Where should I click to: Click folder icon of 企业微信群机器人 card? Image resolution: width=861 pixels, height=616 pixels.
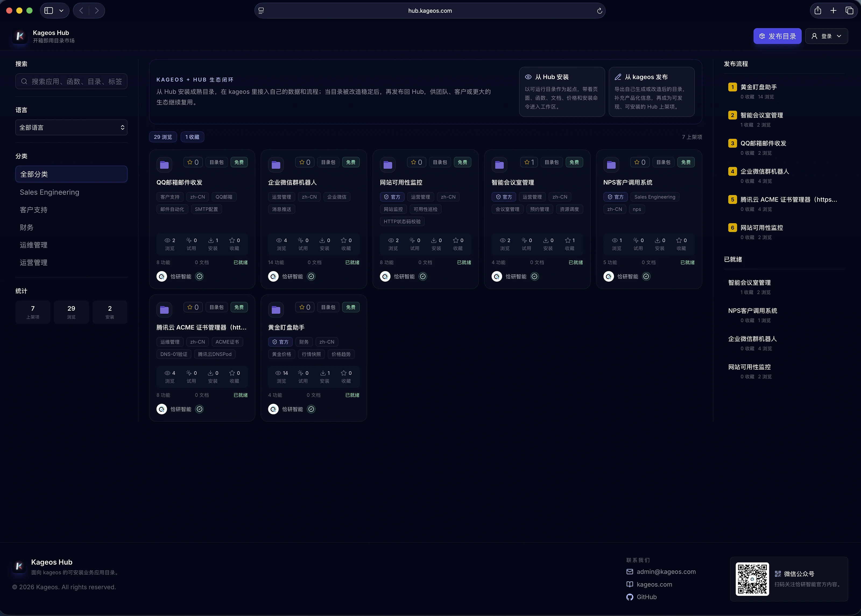click(x=276, y=165)
